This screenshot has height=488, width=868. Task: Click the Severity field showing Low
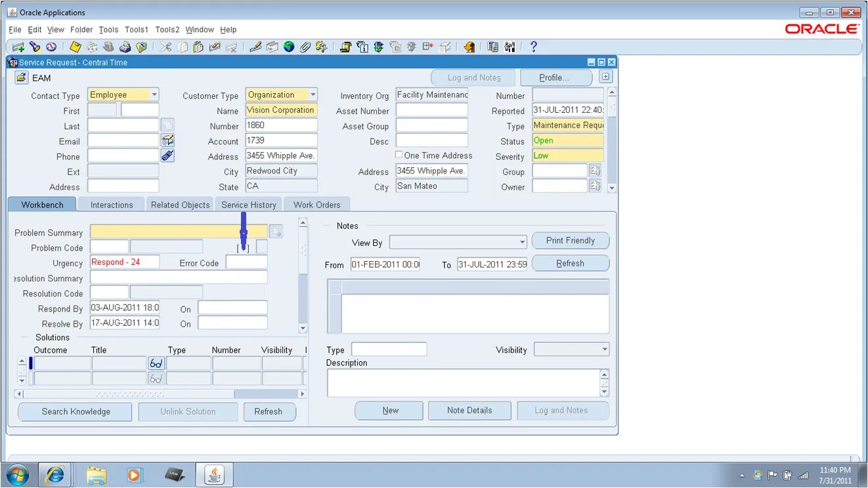point(568,156)
